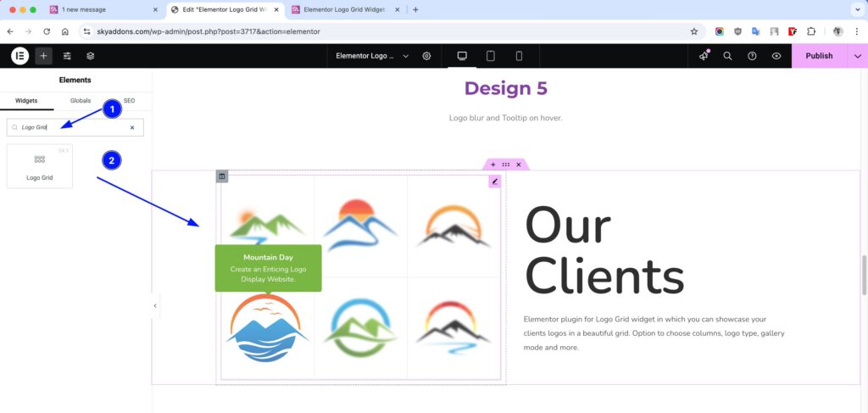Open site settings sliders icon
868x413 pixels.
coord(67,56)
